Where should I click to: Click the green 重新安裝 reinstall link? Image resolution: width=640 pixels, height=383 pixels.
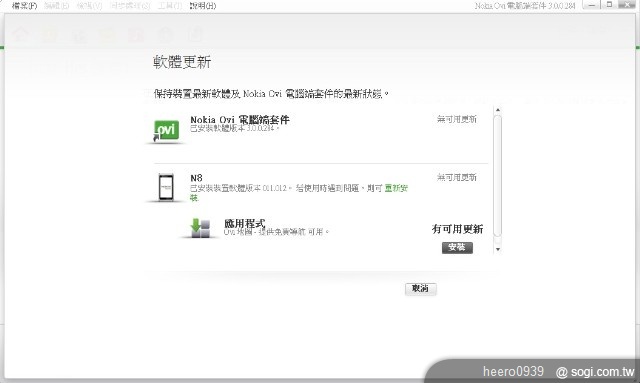(396, 188)
